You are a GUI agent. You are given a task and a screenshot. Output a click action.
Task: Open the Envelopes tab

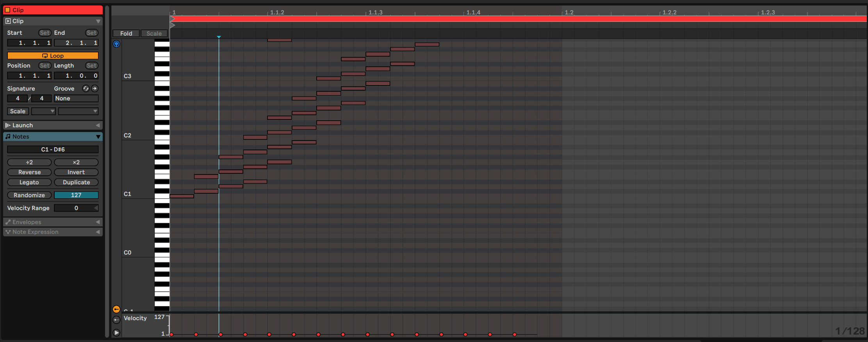53,222
